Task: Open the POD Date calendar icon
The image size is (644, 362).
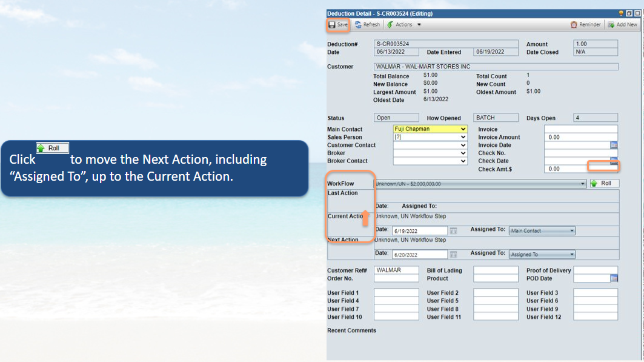Action: [x=614, y=278]
